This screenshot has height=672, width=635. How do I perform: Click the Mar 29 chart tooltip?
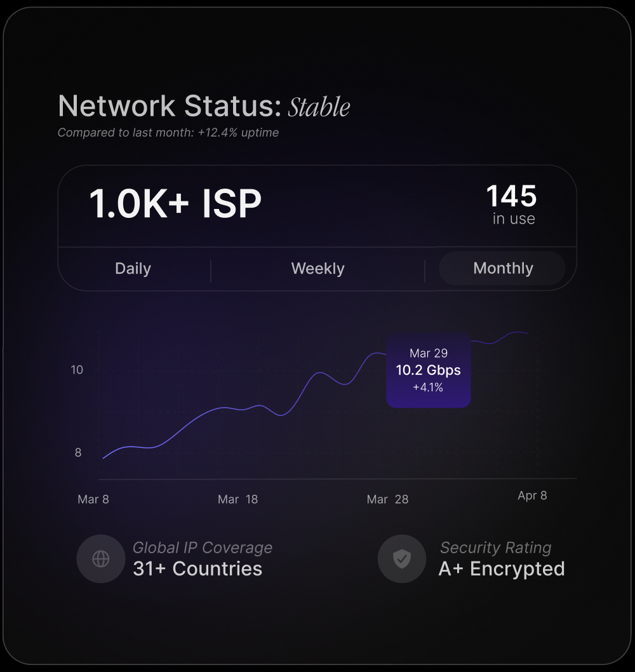pyautogui.click(x=429, y=370)
